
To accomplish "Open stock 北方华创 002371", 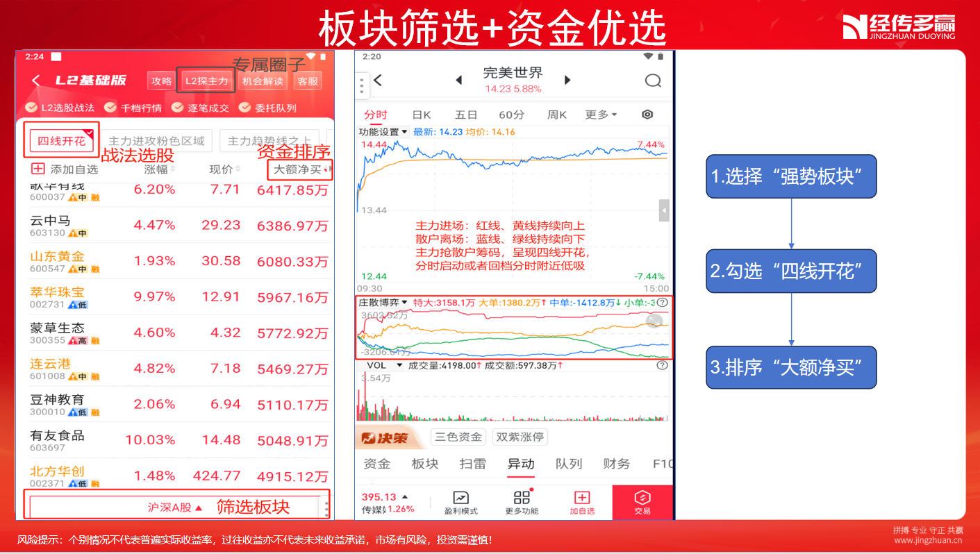I will click(175, 476).
